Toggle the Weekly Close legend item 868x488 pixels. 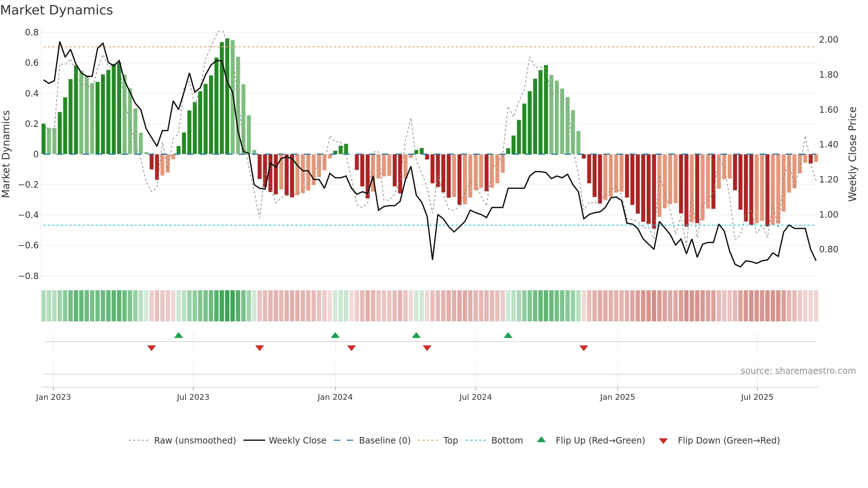click(285, 440)
